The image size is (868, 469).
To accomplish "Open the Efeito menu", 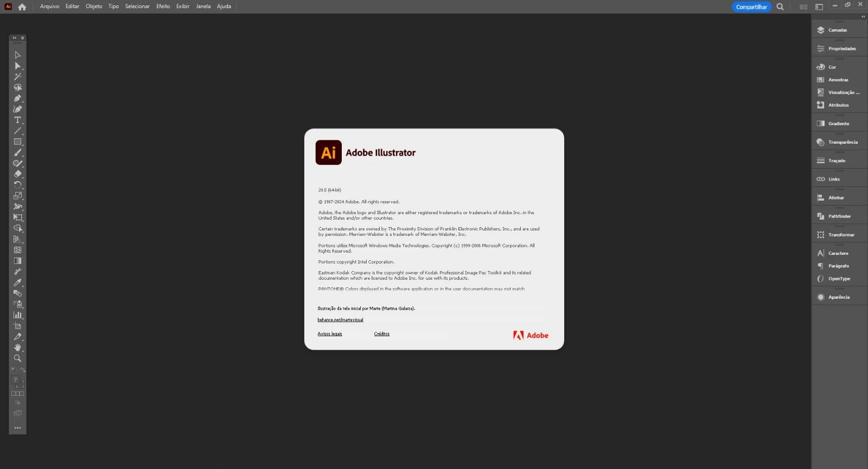I will (163, 7).
